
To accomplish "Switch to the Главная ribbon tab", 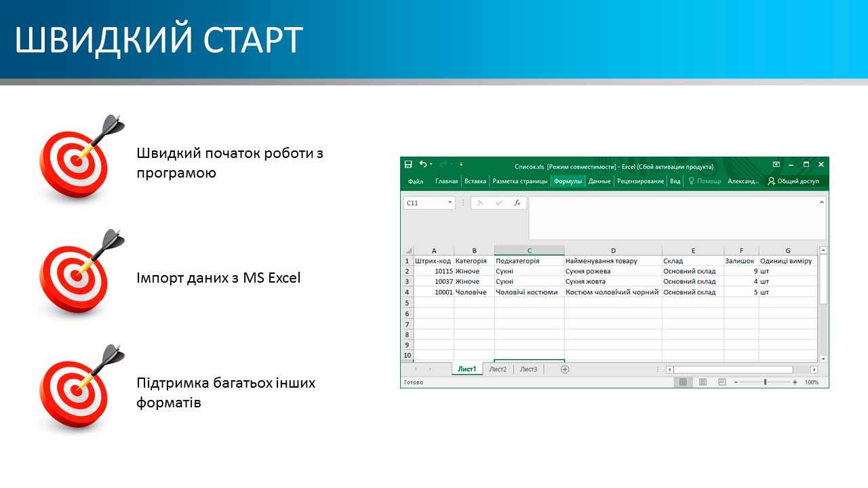I will [x=446, y=181].
